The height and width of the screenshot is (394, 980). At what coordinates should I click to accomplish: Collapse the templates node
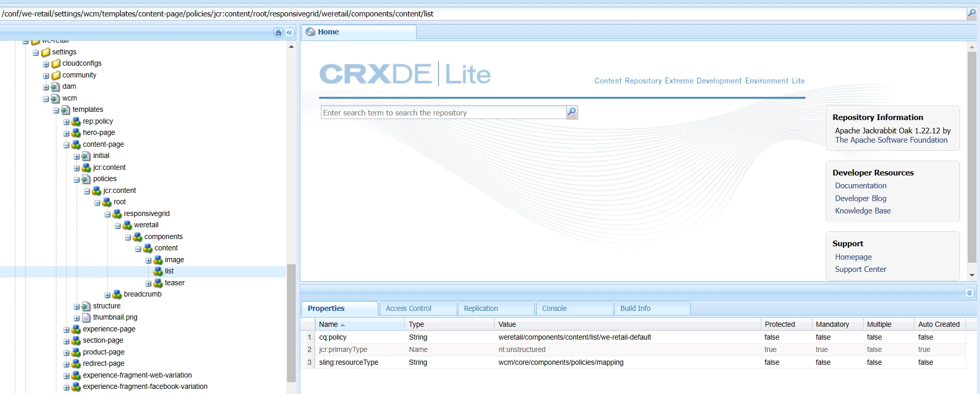(x=56, y=110)
